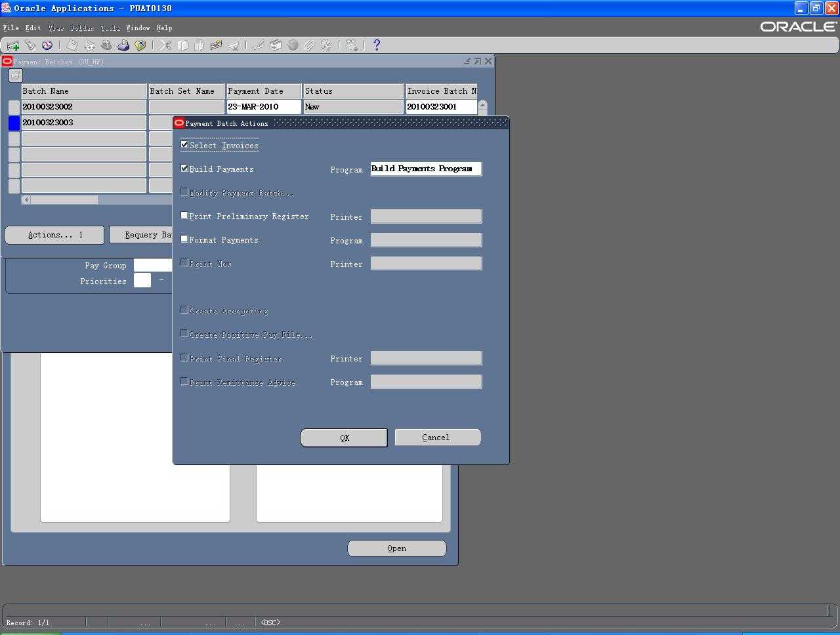840x635 pixels.
Task: Open the Help menu
Action: pos(164,28)
